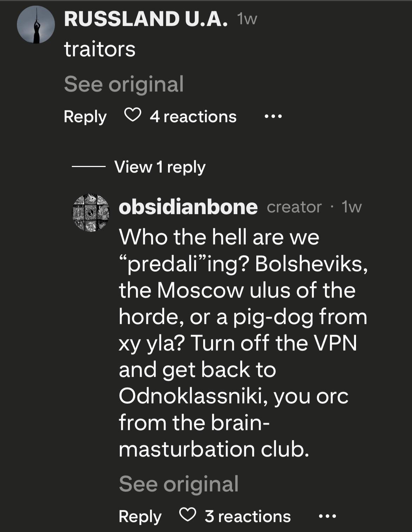This screenshot has width=412, height=532.
Task: Reply to RUSSLAND U.A. comment
Action: pyautogui.click(x=85, y=117)
